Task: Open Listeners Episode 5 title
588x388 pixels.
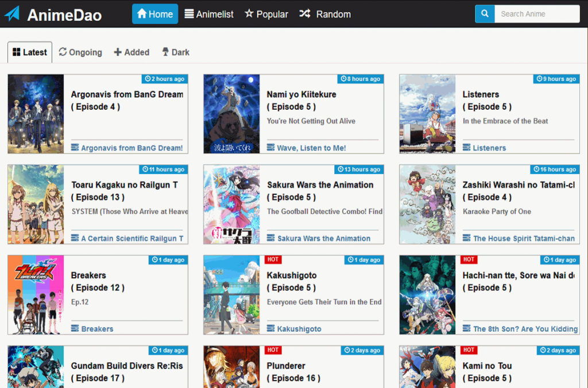Action: 487,101
